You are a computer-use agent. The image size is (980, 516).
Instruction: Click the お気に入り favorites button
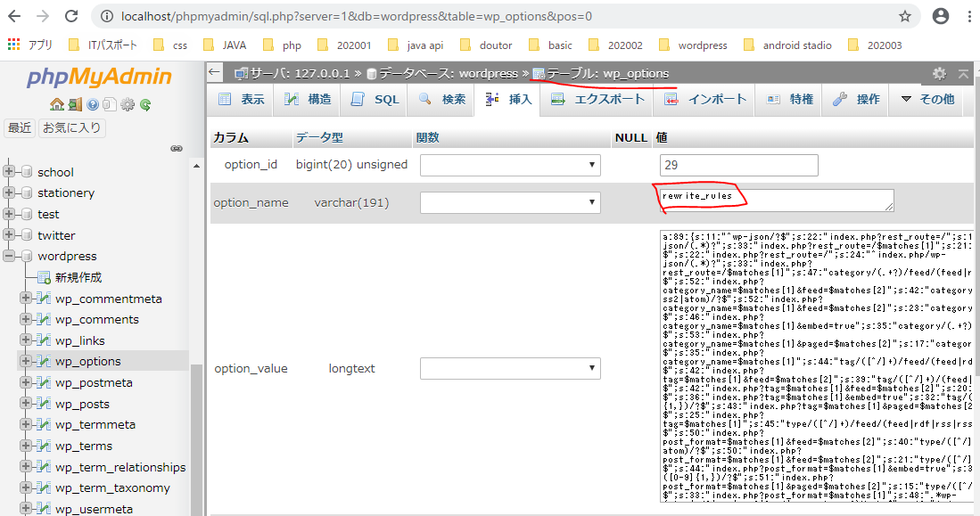click(x=72, y=127)
